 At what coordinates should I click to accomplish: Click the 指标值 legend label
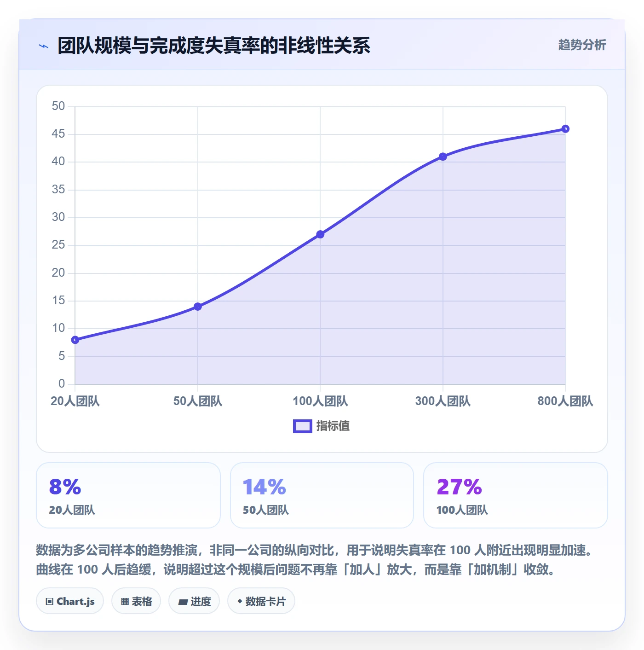click(333, 426)
